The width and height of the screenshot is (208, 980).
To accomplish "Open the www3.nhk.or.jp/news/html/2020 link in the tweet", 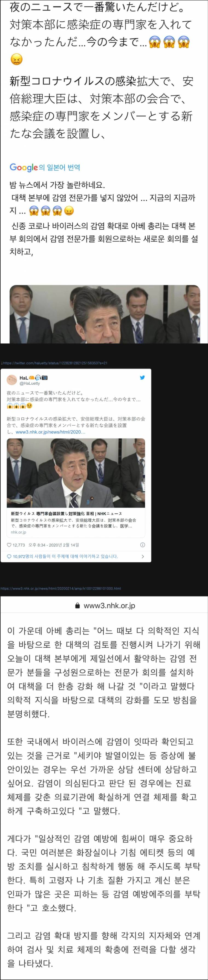I will (50, 432).
